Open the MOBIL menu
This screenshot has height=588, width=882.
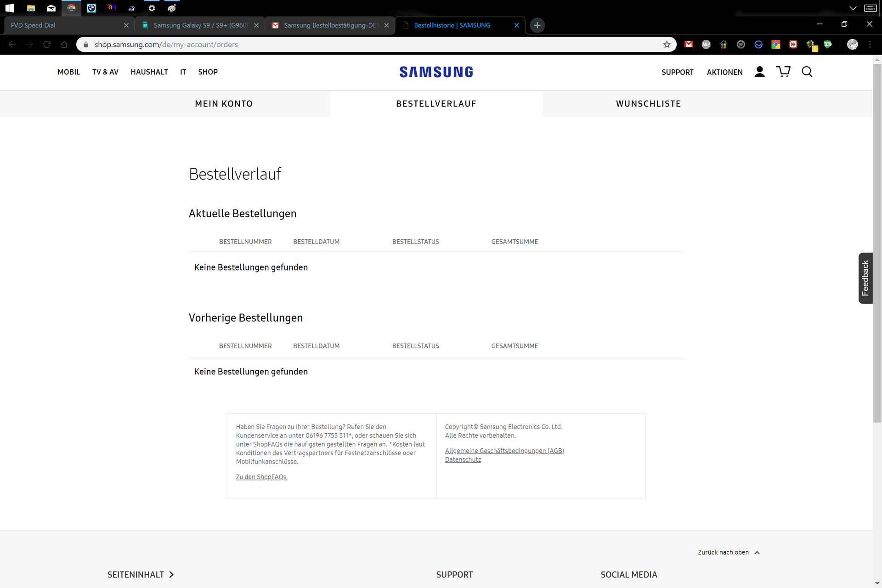(x=69, y=72)
